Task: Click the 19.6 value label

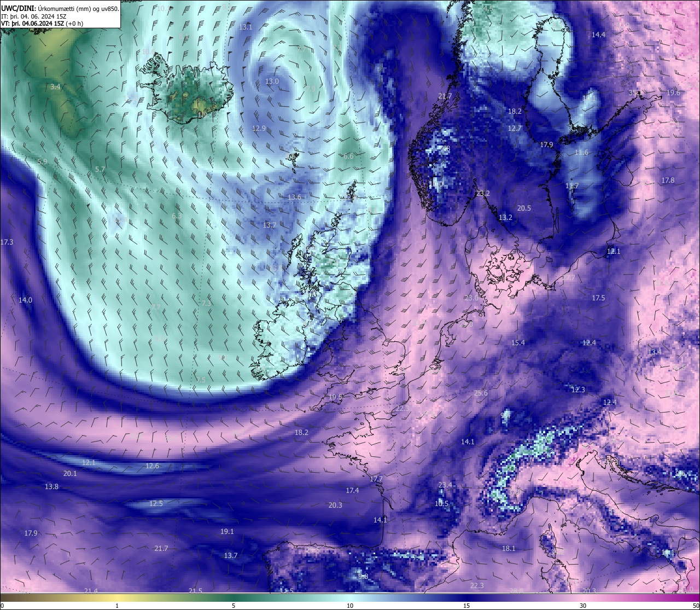Action: click(673, 92)
